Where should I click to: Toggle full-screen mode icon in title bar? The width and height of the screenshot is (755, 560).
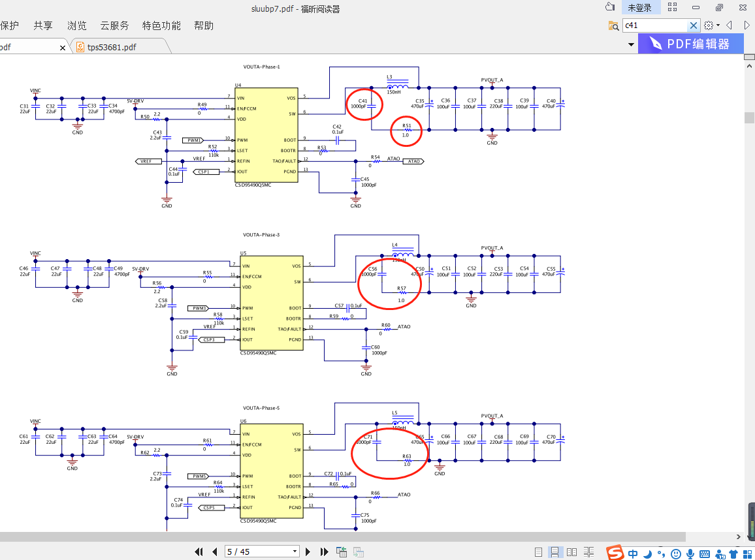click(x=672, y=7)
